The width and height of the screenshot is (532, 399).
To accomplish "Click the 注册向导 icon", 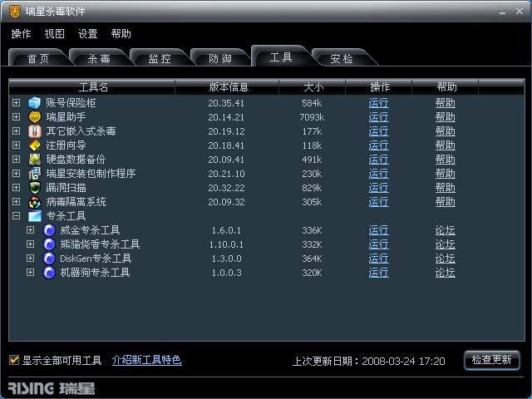I will click(x=35, y=145).
